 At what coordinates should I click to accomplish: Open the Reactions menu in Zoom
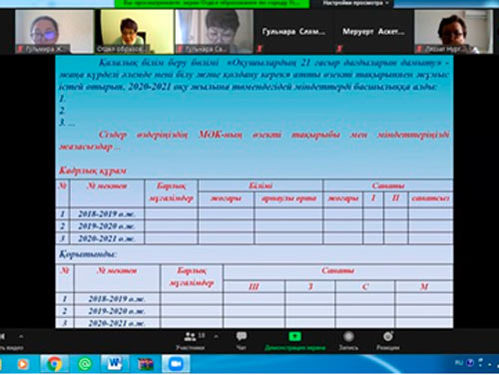pos(388,341)
